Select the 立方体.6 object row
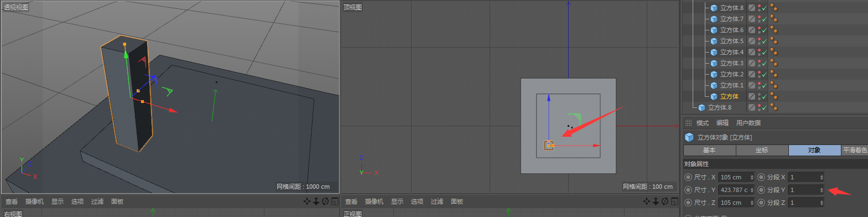868x217 pixels. pos(731,30)
